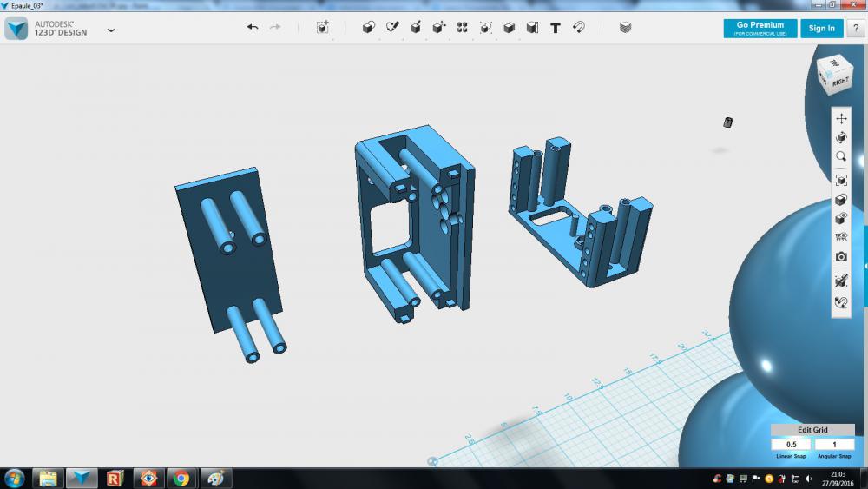Image resolution: width=868 pixels, height=489 pixels.
Task: Open the show/hide solids eye icon
Action: pyautogui.click(x=841, y=218)
